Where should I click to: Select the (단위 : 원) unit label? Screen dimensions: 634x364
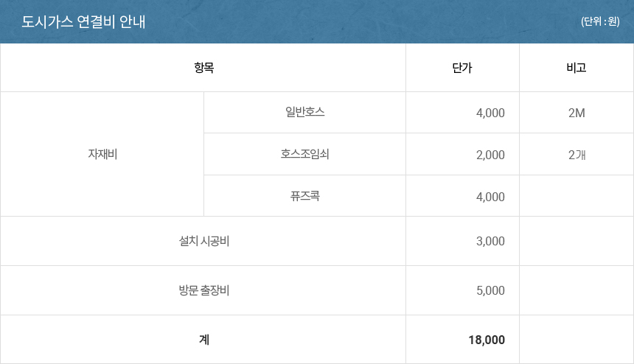[x=600, y=21]
